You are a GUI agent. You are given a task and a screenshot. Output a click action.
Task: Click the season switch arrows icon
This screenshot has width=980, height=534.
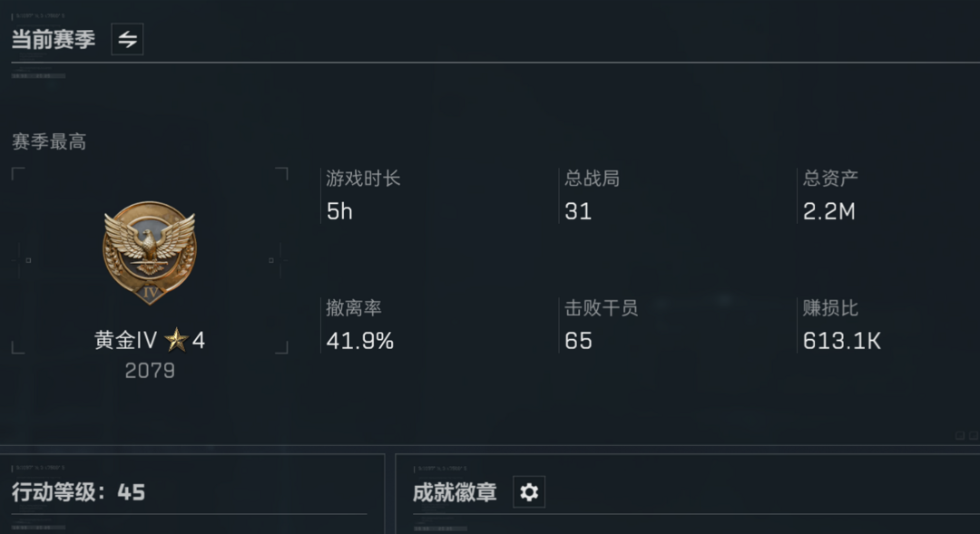[128, 39]
